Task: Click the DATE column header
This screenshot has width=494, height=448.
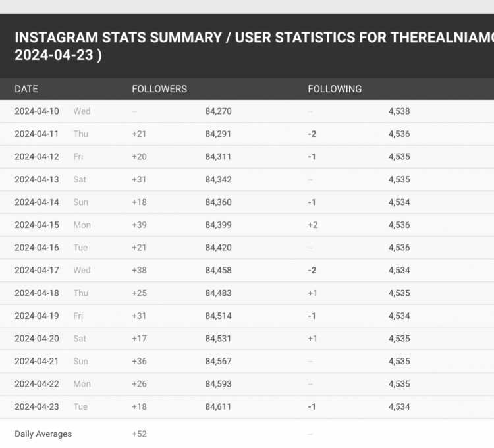Action: (26, 89)
